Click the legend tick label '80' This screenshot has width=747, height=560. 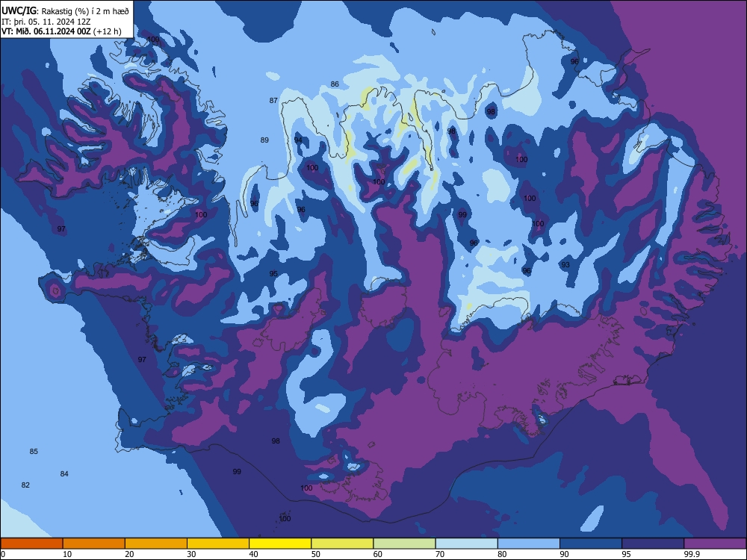(502, 554)
